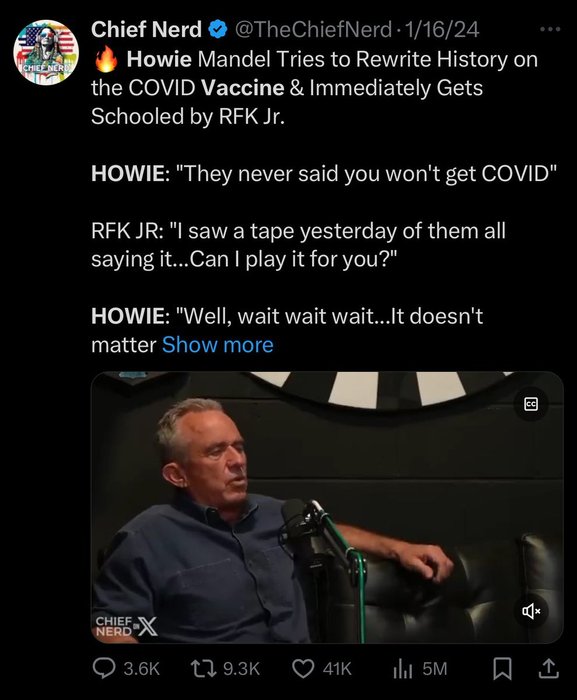Screen dimensions: 577x700
Task: Share the post via upload arrow icon
Action: [549, 669]
